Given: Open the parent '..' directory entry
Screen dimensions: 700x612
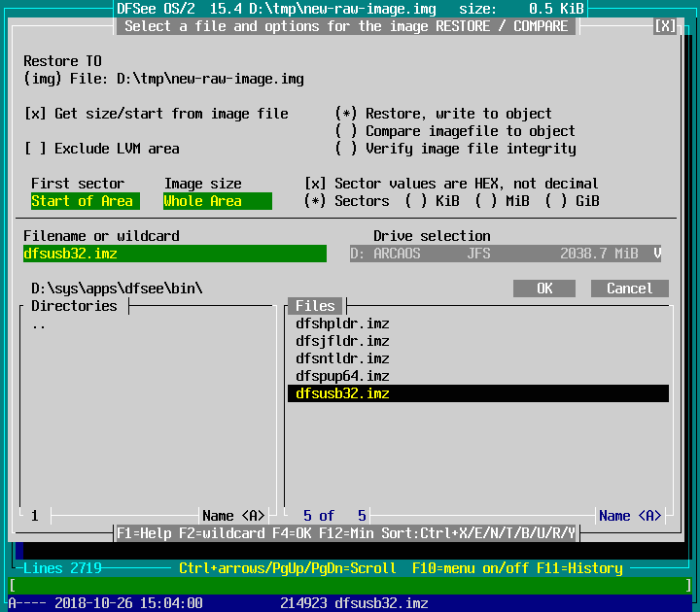Looking at the screenshot, I should (39, 324).
